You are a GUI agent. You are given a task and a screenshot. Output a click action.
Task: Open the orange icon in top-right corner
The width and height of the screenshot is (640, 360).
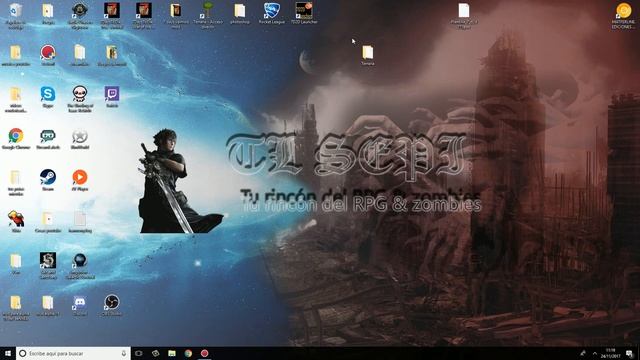click(624, 11)
